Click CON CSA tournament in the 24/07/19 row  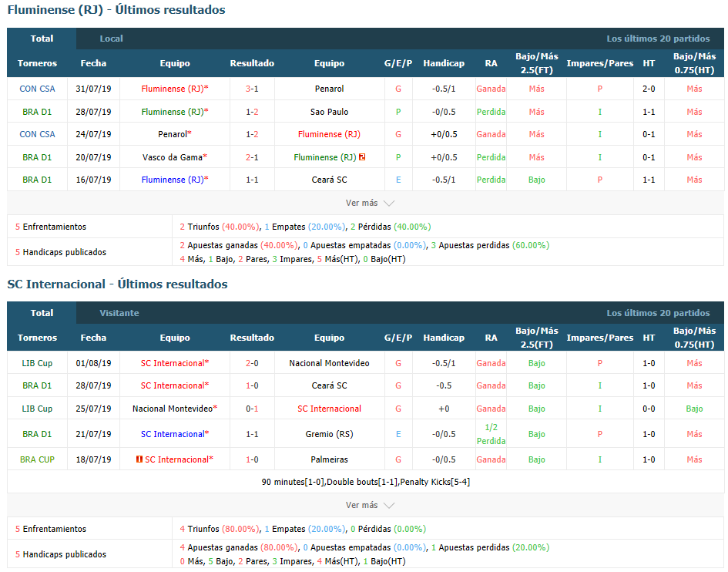pyautogui.click(x=37, y=134)
